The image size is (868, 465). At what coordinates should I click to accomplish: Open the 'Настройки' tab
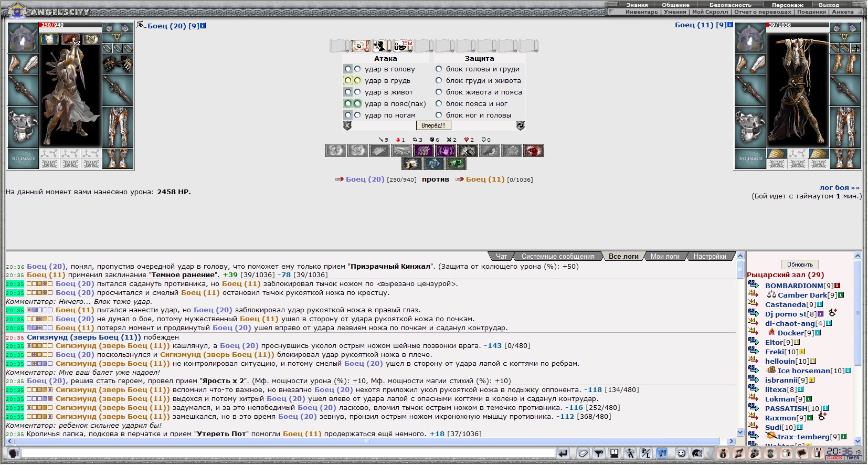pos(710,256)
